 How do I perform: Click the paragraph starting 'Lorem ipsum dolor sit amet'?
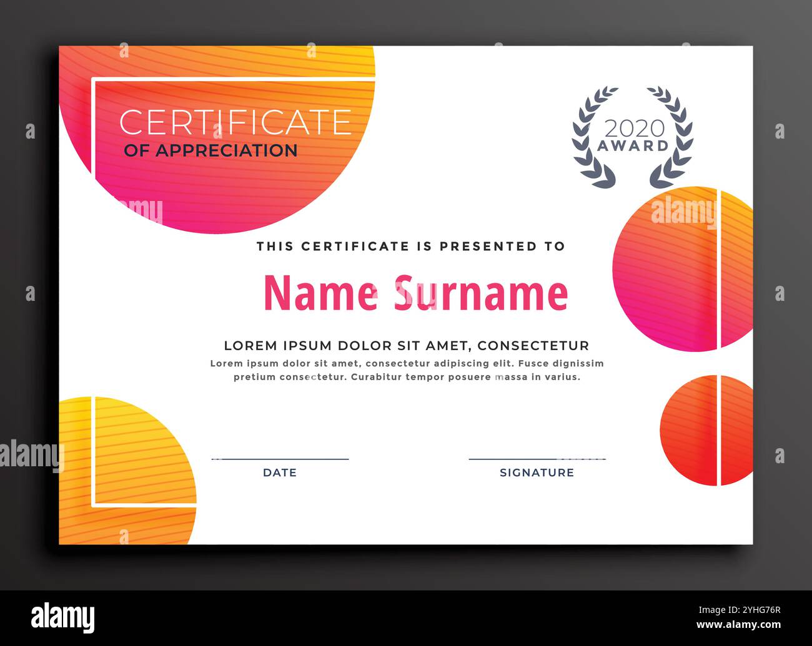coord(407,370)
